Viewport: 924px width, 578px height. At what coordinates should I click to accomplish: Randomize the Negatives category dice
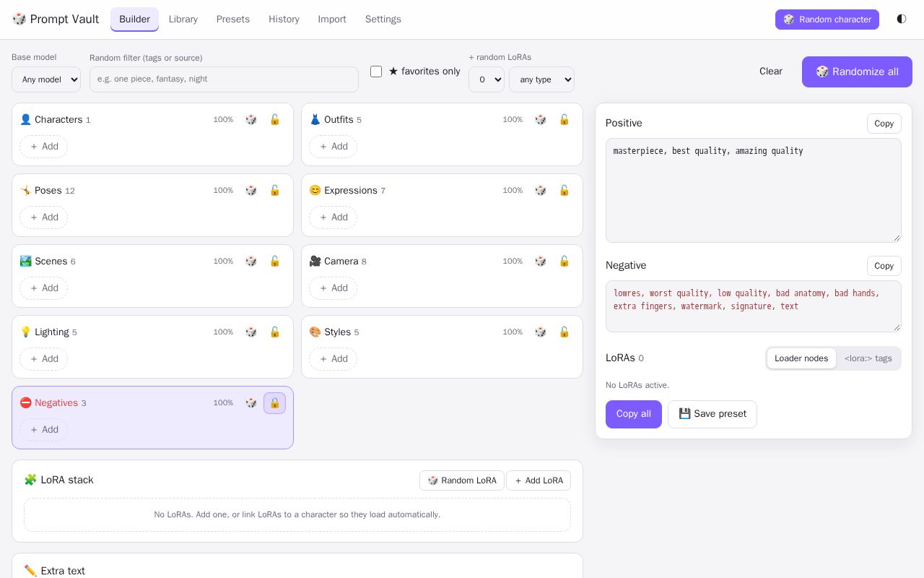pos(251,403)
